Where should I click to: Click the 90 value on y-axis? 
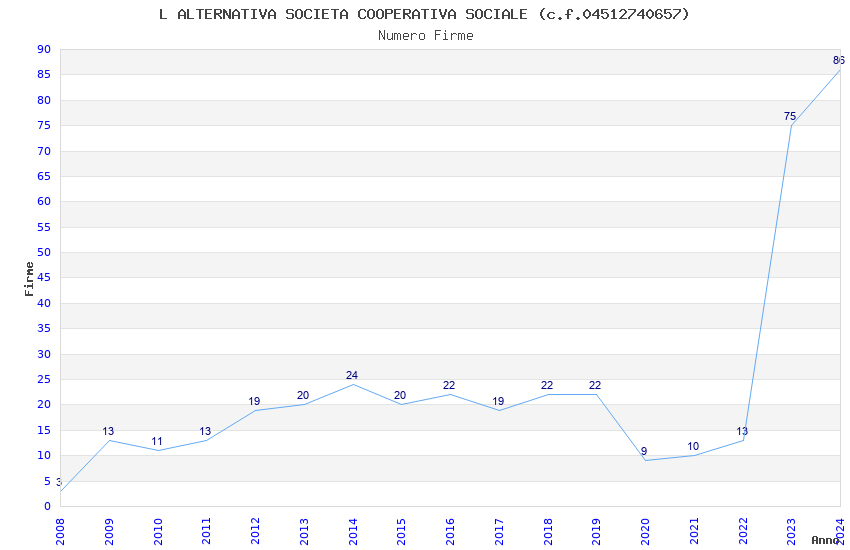coord(44,49)
